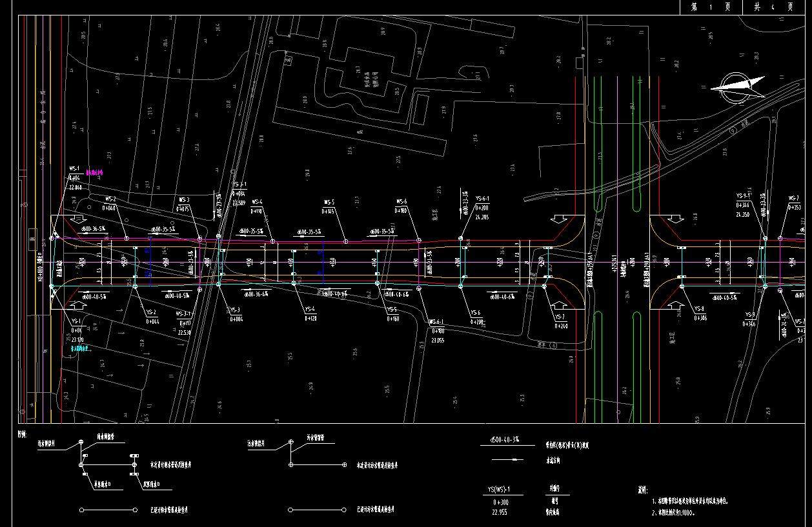This screenshot has width=812, height=527.
Task: Click station 0+200 under YS-6
Action: [476, 321]
